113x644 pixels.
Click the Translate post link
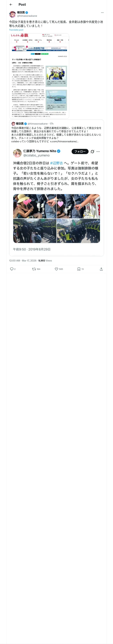pos(16,30)
